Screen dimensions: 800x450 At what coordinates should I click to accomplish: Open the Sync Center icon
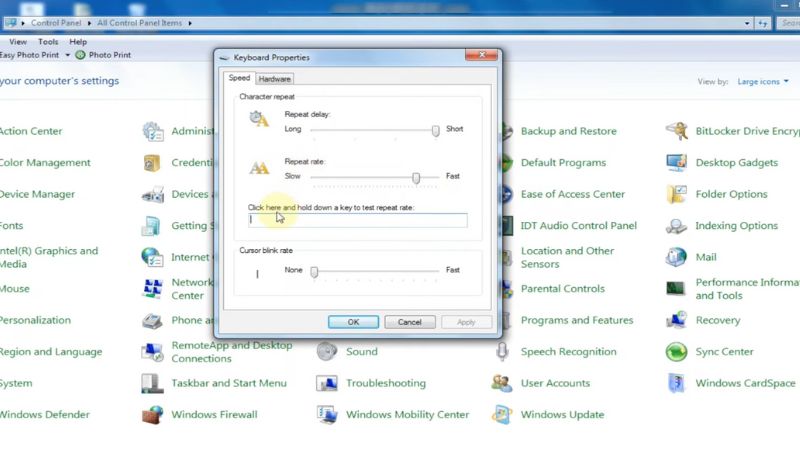(677, 352)
